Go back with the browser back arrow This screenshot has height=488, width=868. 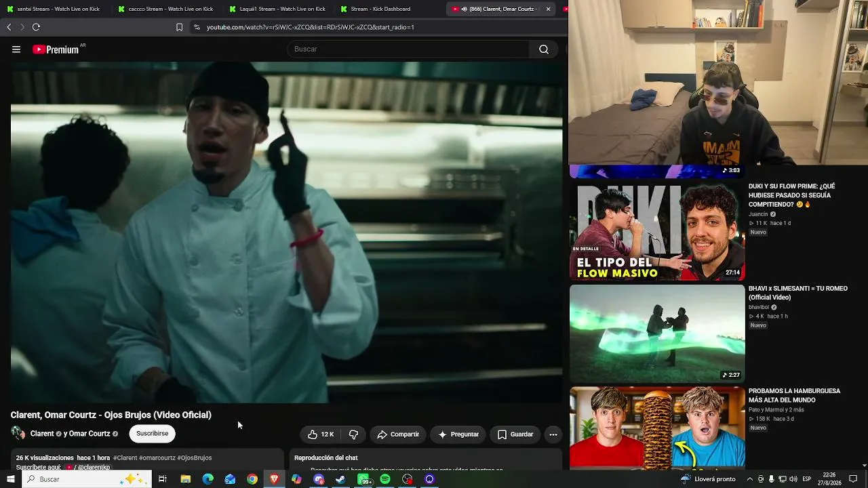9,27
